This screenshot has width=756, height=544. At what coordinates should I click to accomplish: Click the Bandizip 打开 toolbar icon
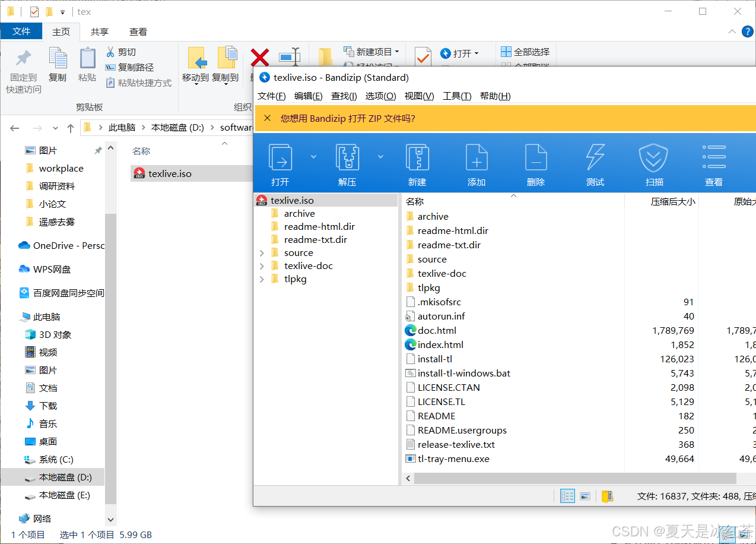pyautogui.click(x=280, y=157)
